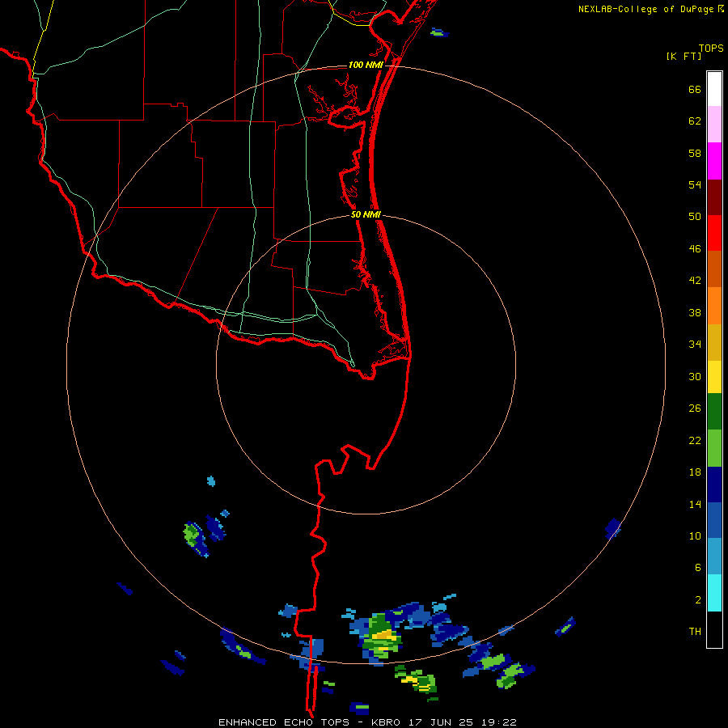Click the 'KBRO' radar site identifier
This screenshot has height=728, width=728.
[x=386, y=722]
